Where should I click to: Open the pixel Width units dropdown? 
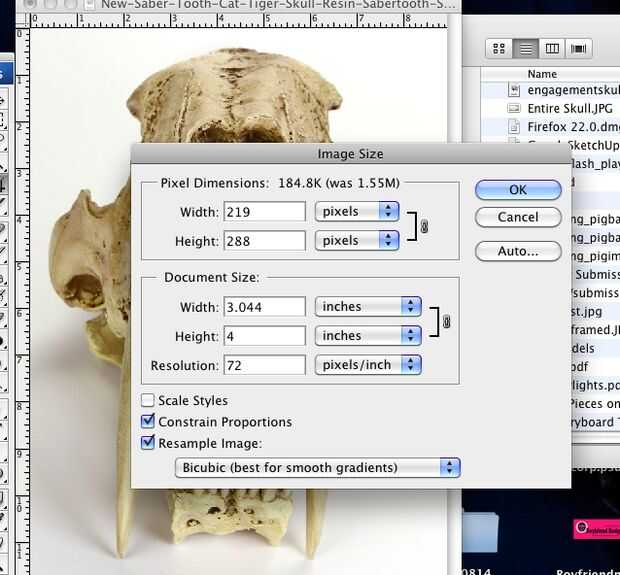click(357, 211)
